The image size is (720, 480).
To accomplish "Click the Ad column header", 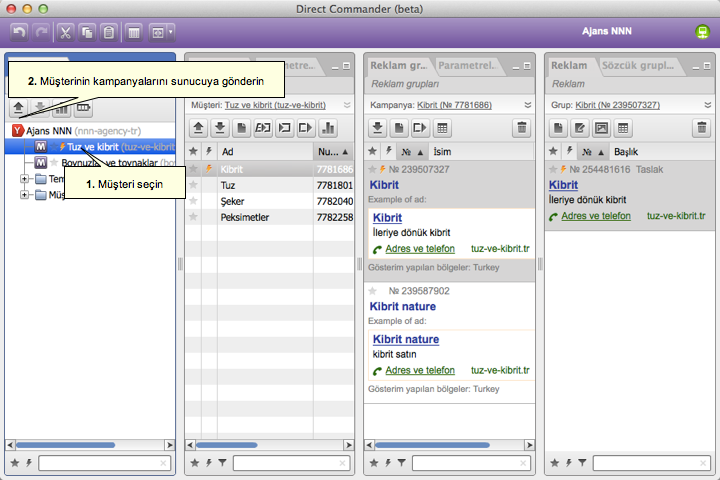I will (x=265, y=152).
